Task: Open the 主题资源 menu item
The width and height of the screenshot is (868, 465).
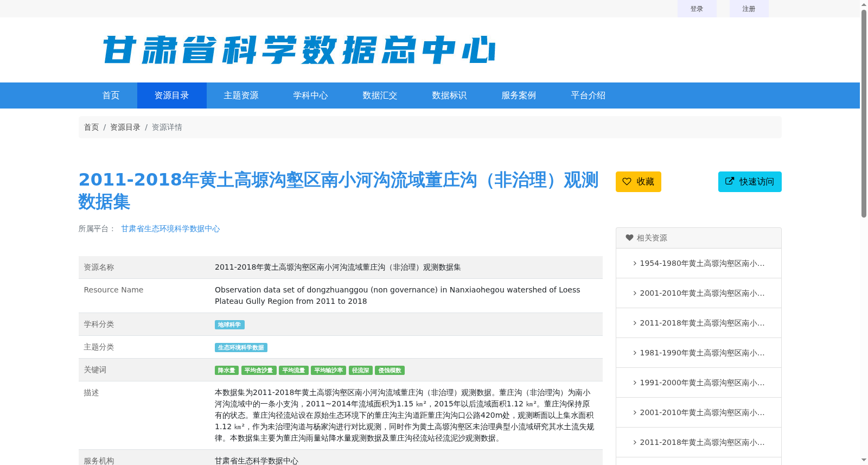Action: coord(241,95)
